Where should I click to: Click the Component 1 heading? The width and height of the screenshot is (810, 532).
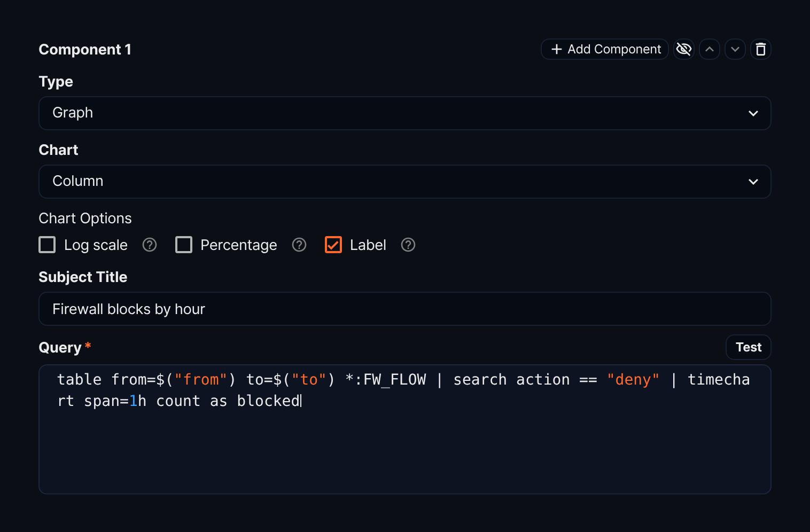tap(85, 50)
